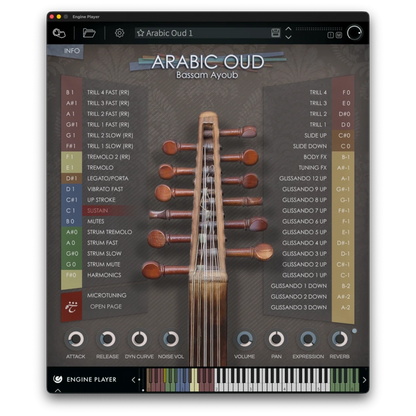Click the exclamation panic icon in the header
Image resolution: width=416 pixels, height=416 pixels.
click(330, 35)
